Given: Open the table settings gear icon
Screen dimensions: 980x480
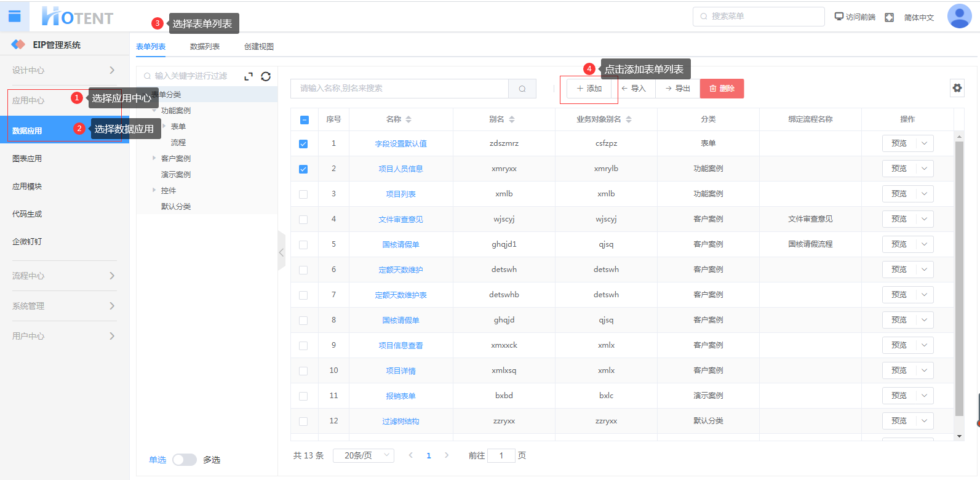Looking at the screenshot, I should pos(957,88).
